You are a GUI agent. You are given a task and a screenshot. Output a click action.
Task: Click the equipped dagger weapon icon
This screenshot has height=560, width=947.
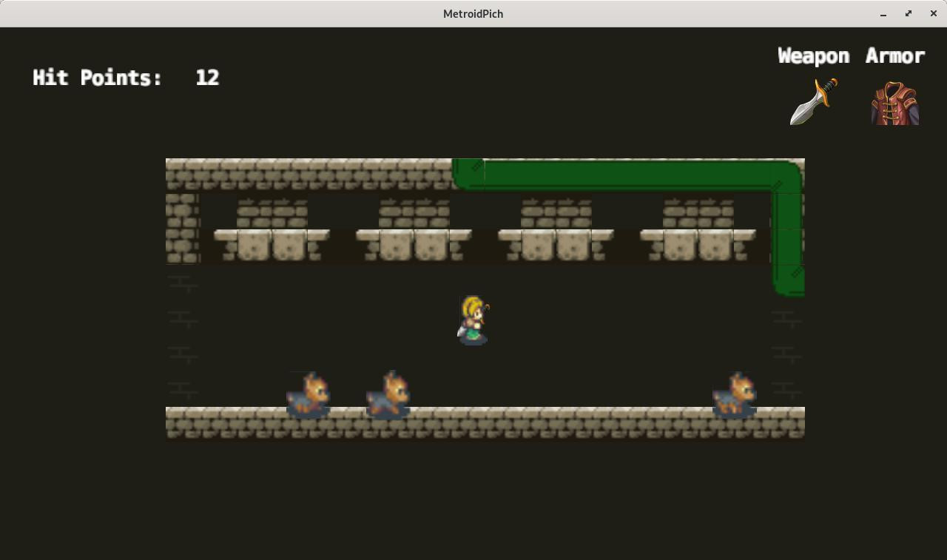(814, 101)
